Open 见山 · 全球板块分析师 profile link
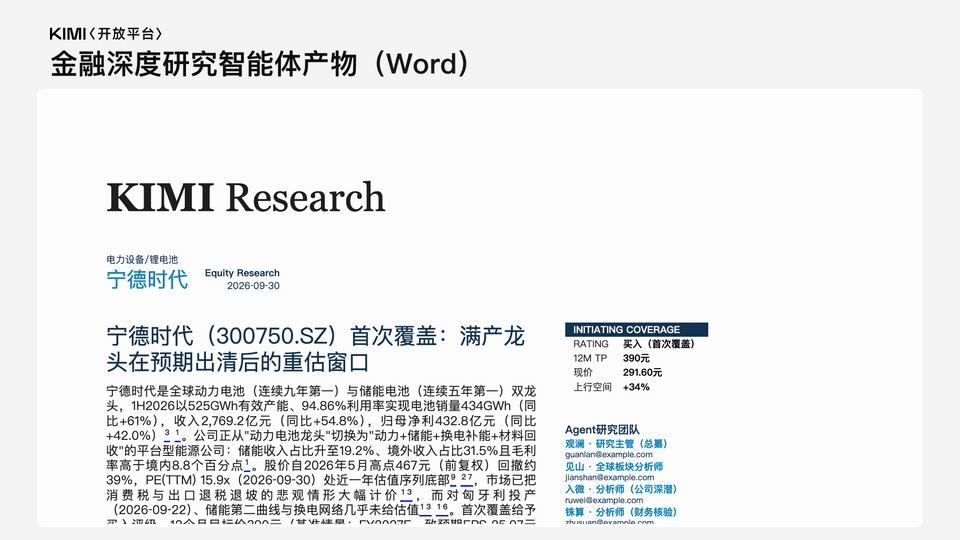 [613, 467]
